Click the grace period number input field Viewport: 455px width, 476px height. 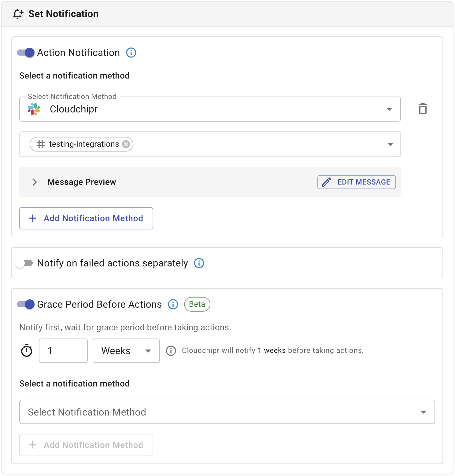click(63, 351)
